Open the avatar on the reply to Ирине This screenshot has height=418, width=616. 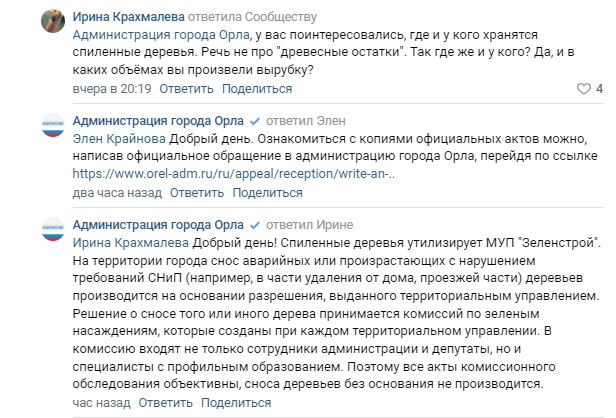pos(53,229)
